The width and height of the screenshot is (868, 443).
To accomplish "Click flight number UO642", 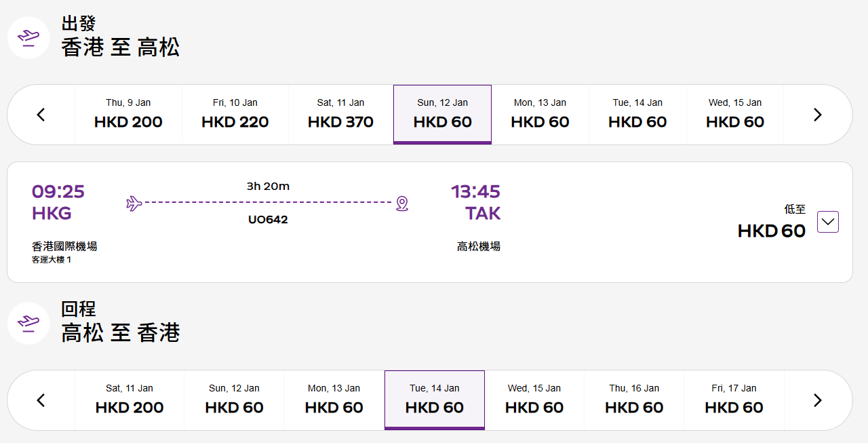I will click(x=268, y=220).
